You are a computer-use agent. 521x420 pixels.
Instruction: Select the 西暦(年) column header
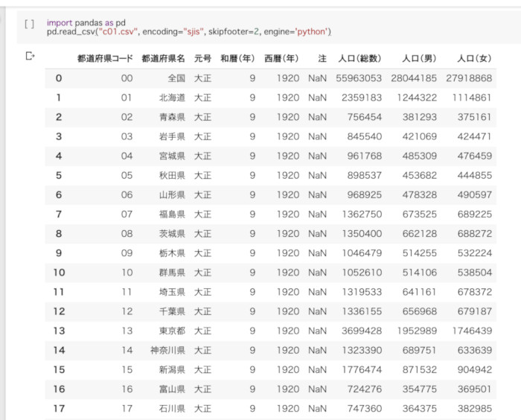281,59
